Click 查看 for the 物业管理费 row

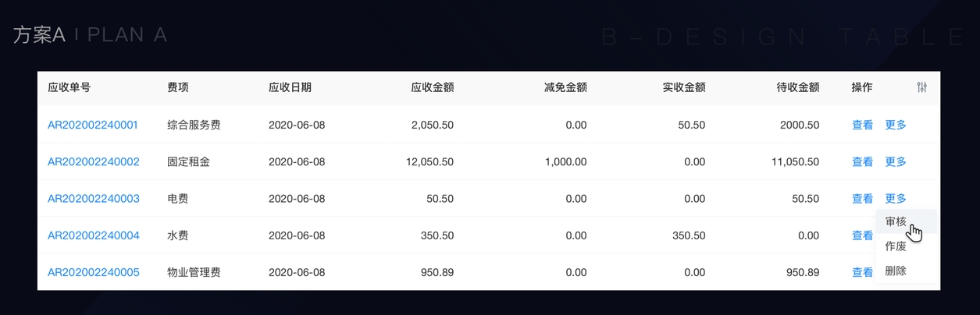point(862,273)
